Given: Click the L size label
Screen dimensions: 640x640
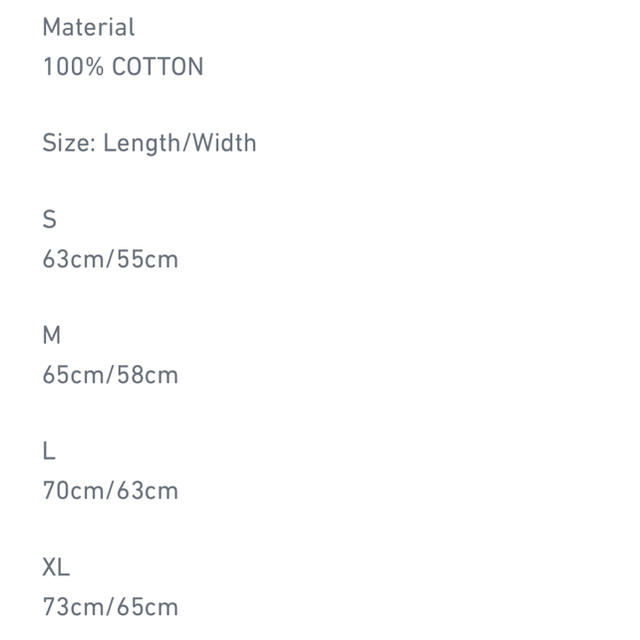Looking at the screenshot, I should 49,451.
